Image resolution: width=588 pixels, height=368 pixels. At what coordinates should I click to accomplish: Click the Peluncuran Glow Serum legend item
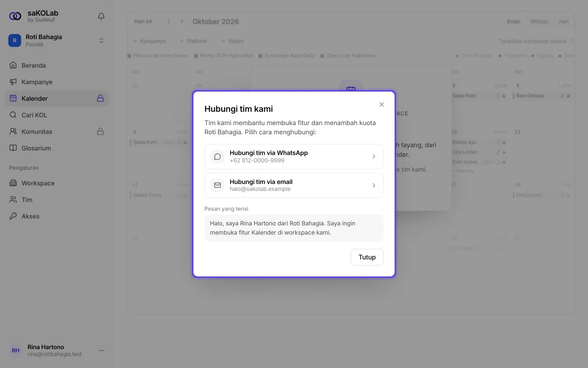(x=158, y=56)
